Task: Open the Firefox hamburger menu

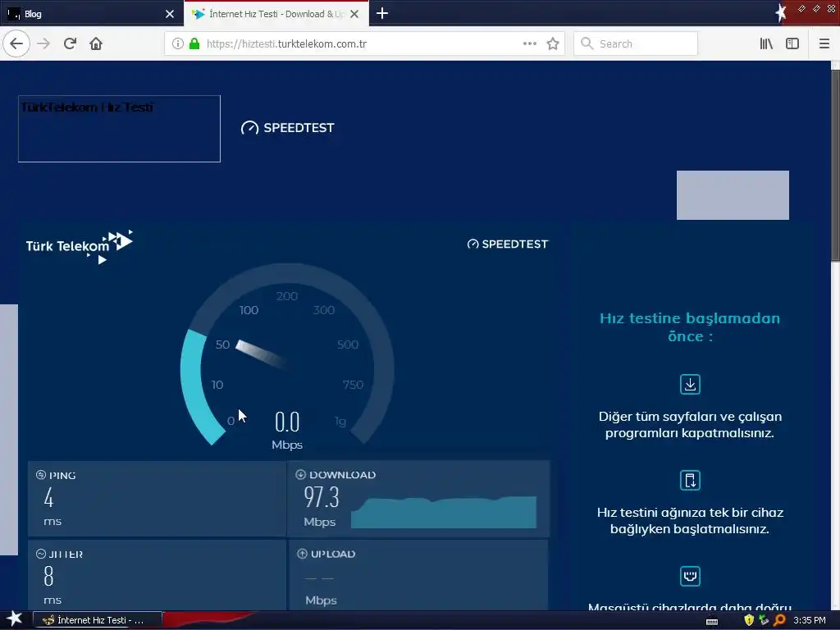Action: click(x=824, y=43)
